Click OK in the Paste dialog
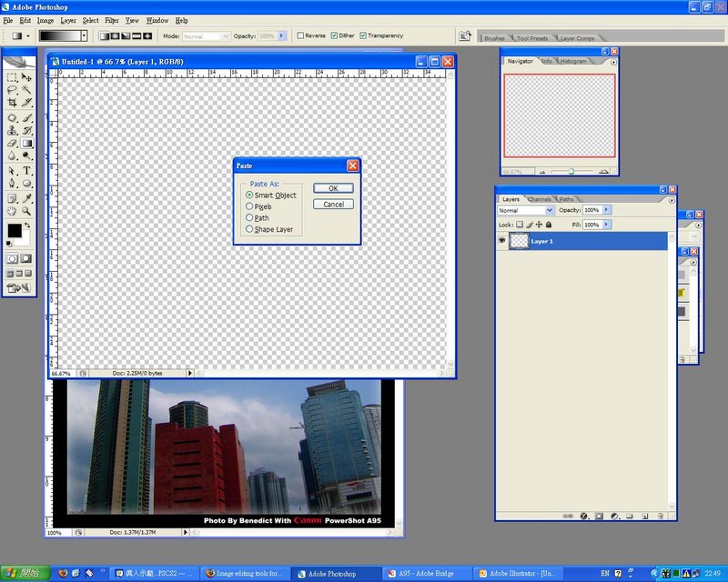The width and height of the screenshot is (728, 582). pyautogui.click(x=333, y=188)
